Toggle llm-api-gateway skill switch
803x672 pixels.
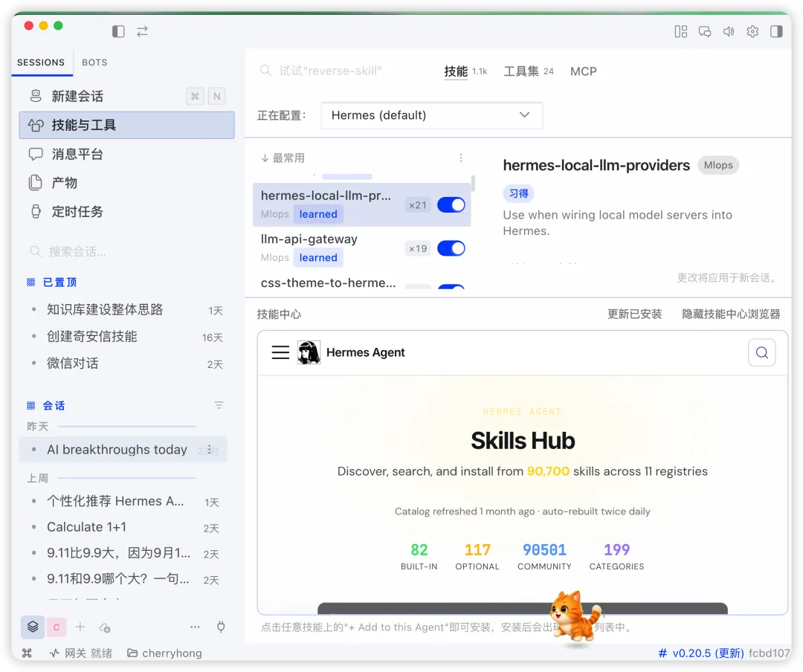(451, 248)
